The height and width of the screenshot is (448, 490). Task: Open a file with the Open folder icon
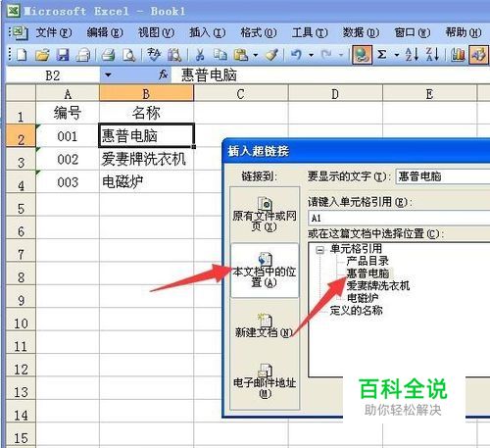[x=42, y=55]
